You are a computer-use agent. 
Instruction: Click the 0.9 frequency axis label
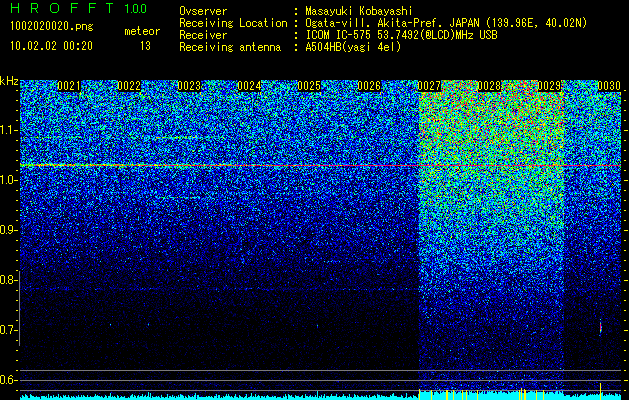pos(7,230)
